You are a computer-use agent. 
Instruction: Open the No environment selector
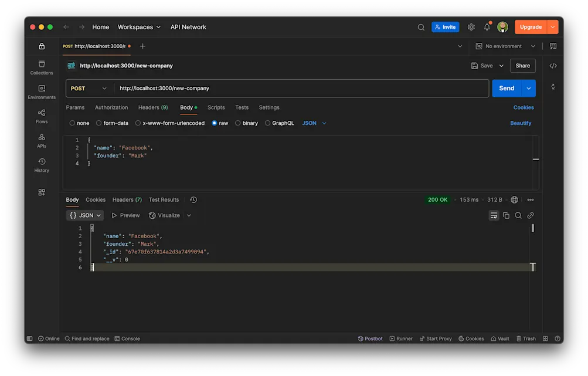[x=505, y=46]
